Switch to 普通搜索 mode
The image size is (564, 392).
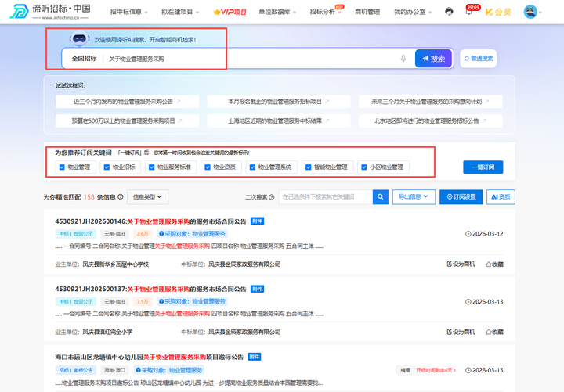pyautogui.click(x=478, y=58)
